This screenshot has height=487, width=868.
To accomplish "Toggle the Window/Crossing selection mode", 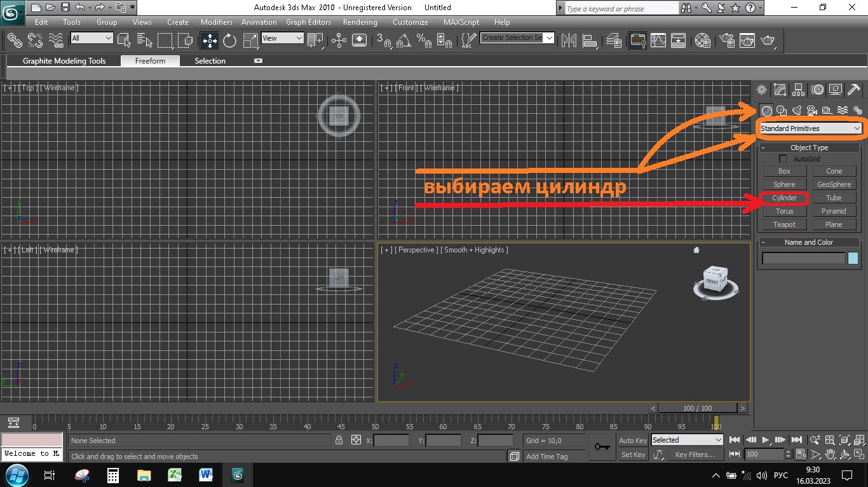I will 186,40.
